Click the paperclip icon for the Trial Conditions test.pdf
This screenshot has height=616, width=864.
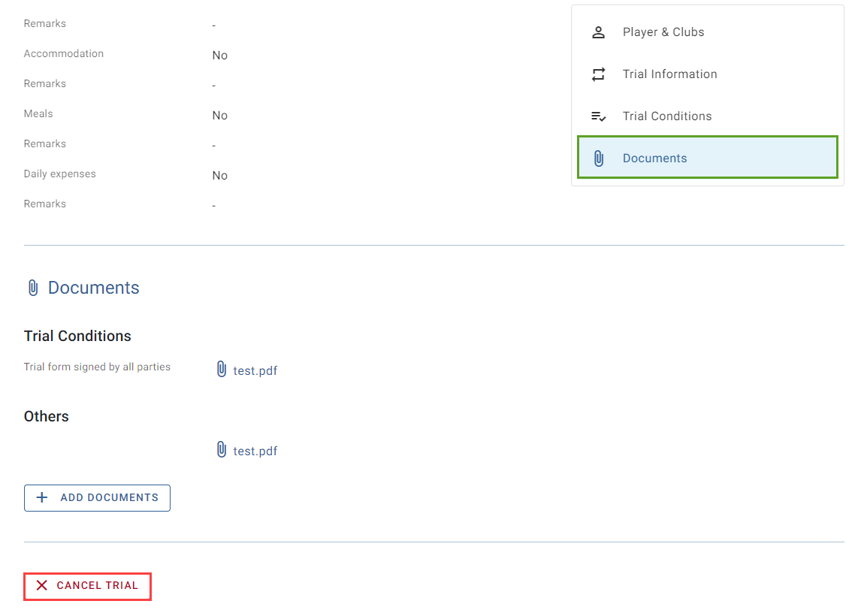pyautogui.click(x=222, y=369)
